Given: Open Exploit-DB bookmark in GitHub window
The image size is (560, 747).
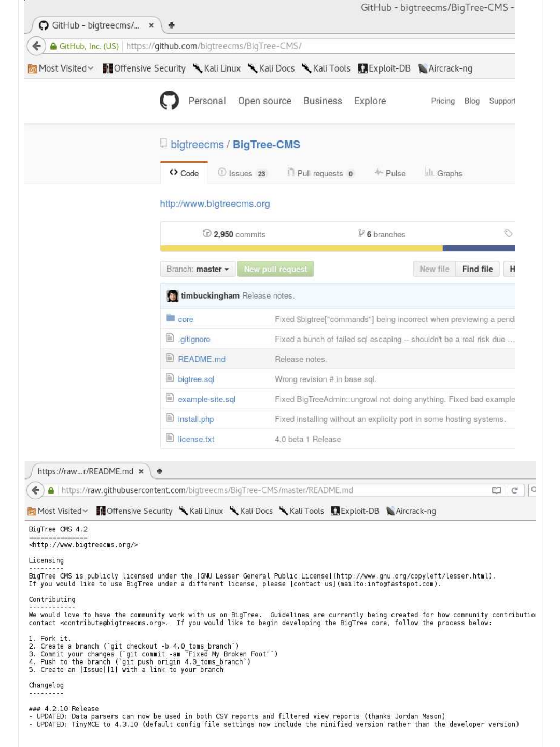Looking at the screenshot, I should point(384,68).
